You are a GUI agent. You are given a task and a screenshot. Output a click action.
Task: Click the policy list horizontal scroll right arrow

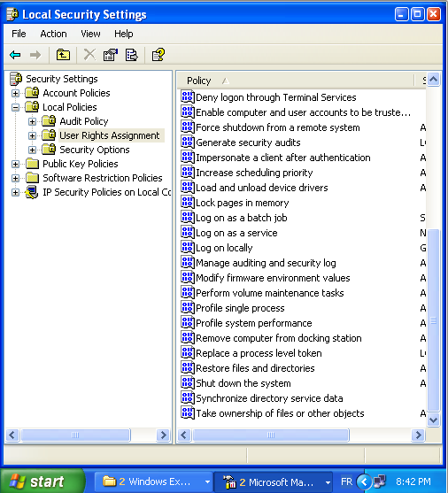[419, 435]
